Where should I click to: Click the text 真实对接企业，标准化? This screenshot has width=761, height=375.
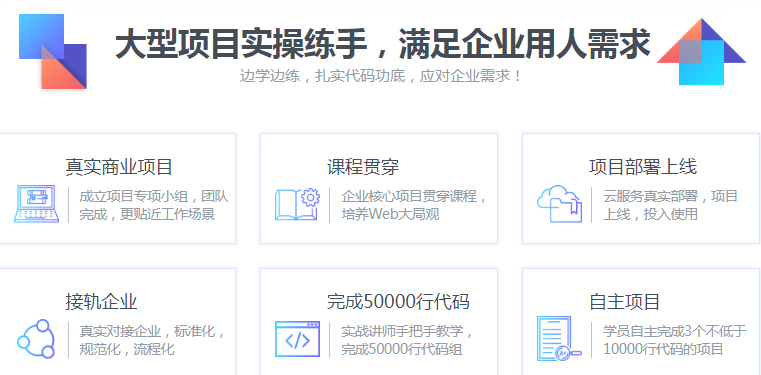click(x=147, y=332)
